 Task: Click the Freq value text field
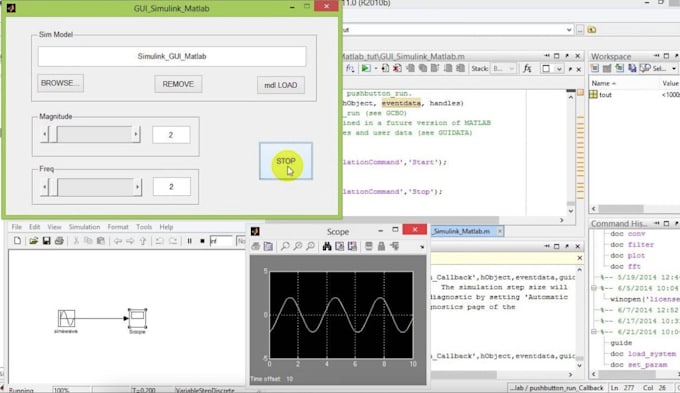(172, 187)
